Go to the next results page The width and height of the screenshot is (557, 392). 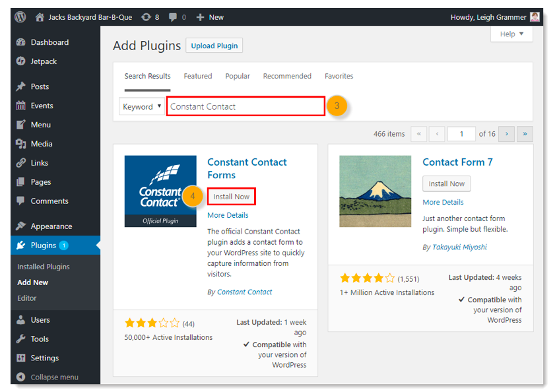(506, 134)
